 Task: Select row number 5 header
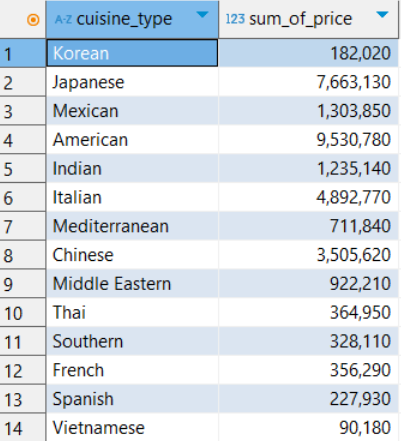point(23,168)
